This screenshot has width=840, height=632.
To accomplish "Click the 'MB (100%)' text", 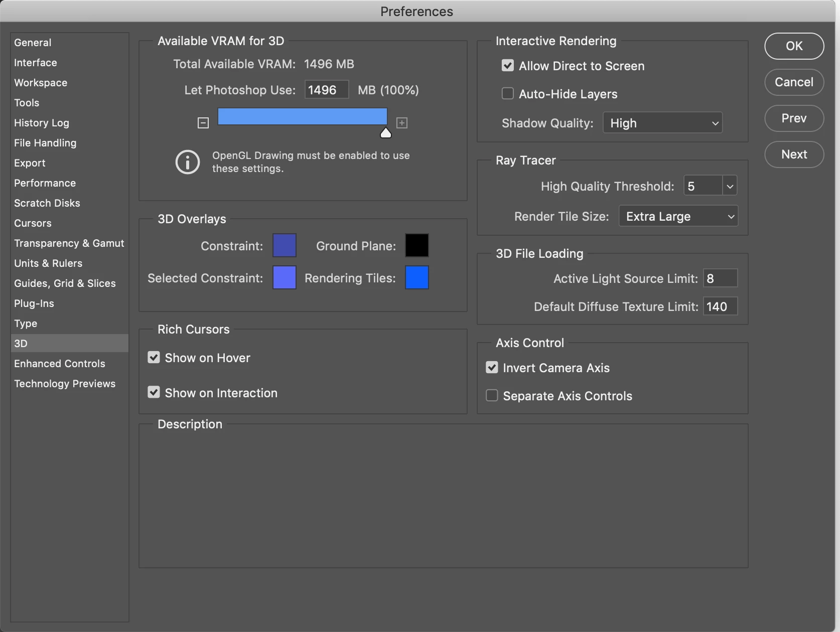I will tap(388, 90).
